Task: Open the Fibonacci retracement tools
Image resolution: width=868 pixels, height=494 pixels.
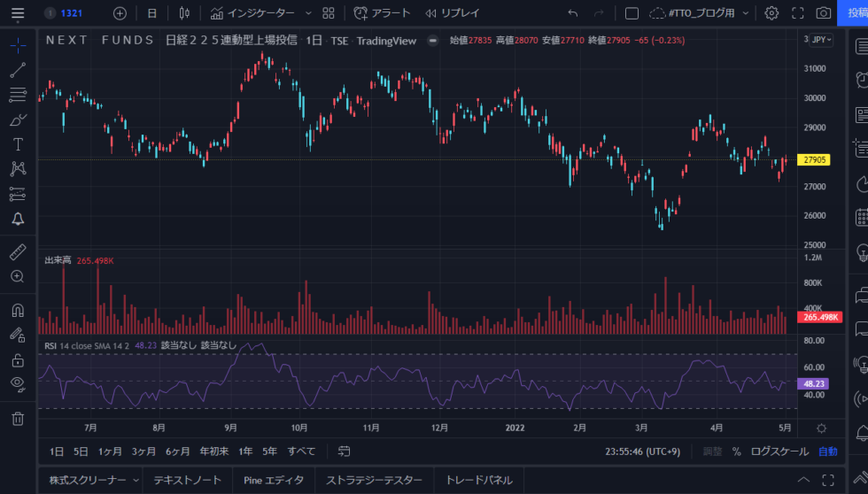Action: 18,95
